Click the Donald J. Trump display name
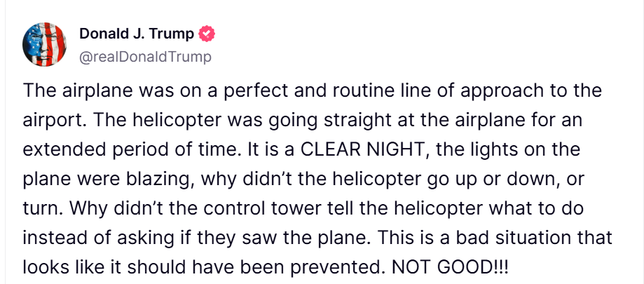This screenshot has width=644, height=284. coord(137,34)
